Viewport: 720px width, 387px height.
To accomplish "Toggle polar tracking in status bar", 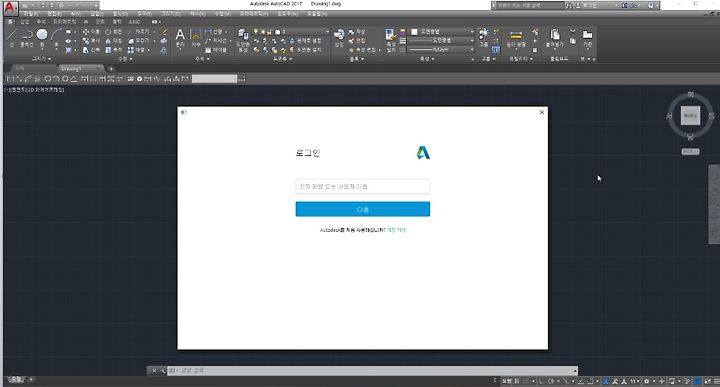I will 551,381.
